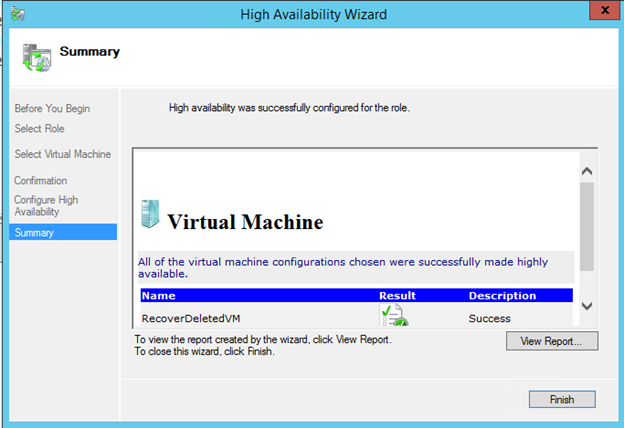Click the Summary header icon
The image size is (624, 428).
(x=37, y=56)
